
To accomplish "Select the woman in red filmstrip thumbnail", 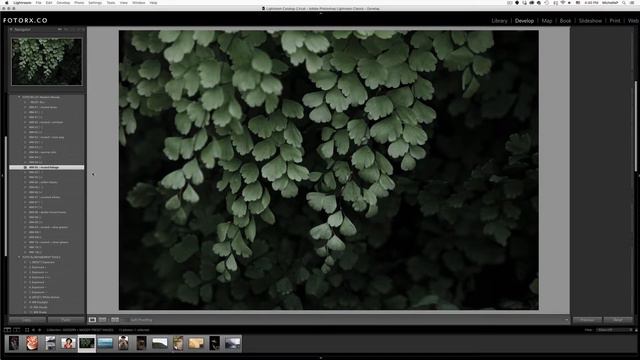I will pos(68,343).
